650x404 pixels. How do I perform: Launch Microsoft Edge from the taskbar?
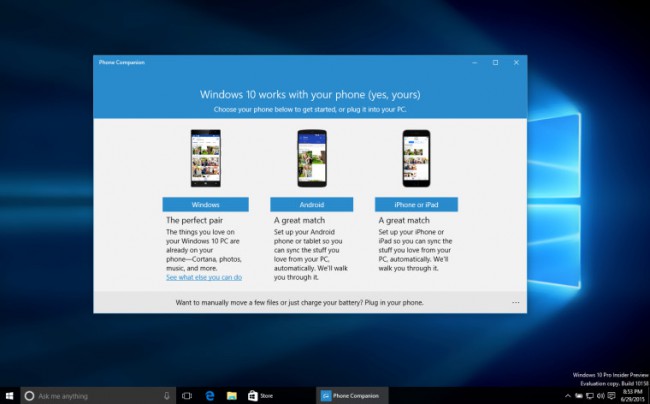click(210, 396)
